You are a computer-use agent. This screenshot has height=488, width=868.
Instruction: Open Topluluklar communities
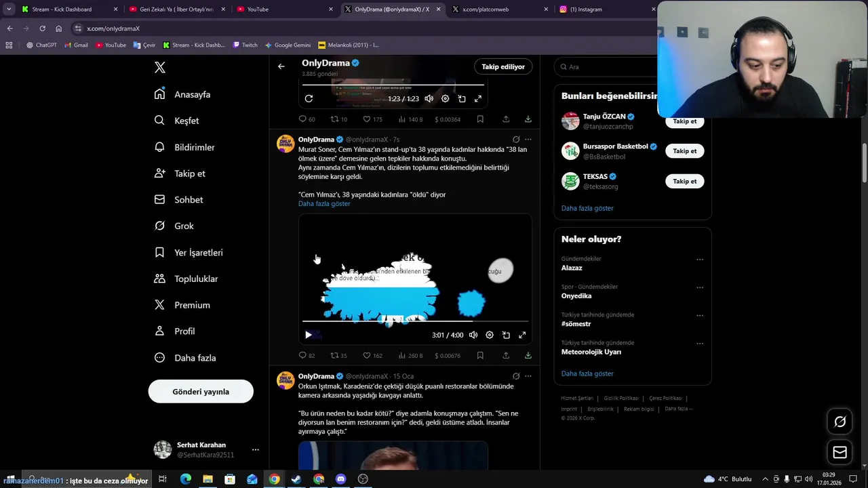[186, 279]
